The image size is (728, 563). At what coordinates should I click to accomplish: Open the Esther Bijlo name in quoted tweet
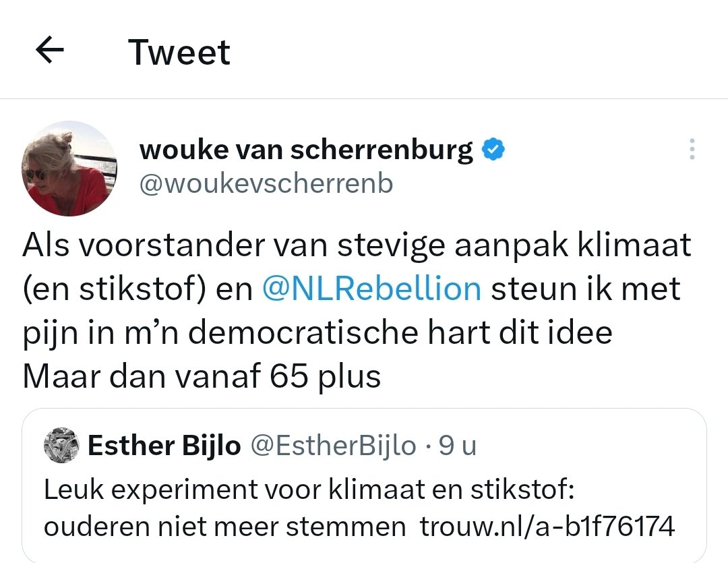164,446
